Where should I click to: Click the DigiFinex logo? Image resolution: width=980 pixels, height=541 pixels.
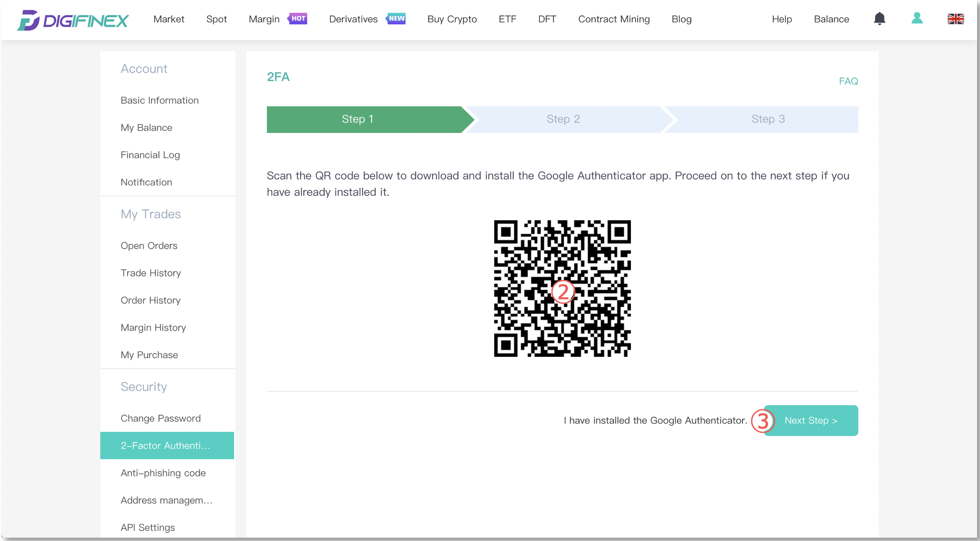[x=73, y=20]
